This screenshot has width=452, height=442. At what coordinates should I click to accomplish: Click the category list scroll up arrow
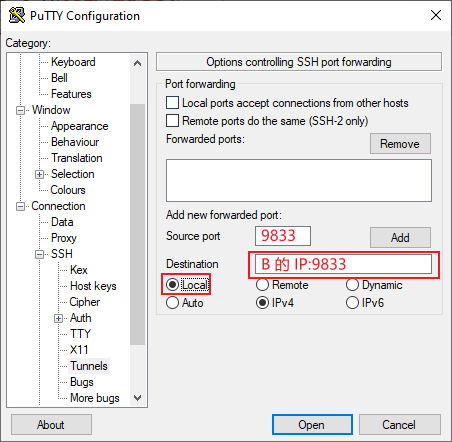coord(137,63)
